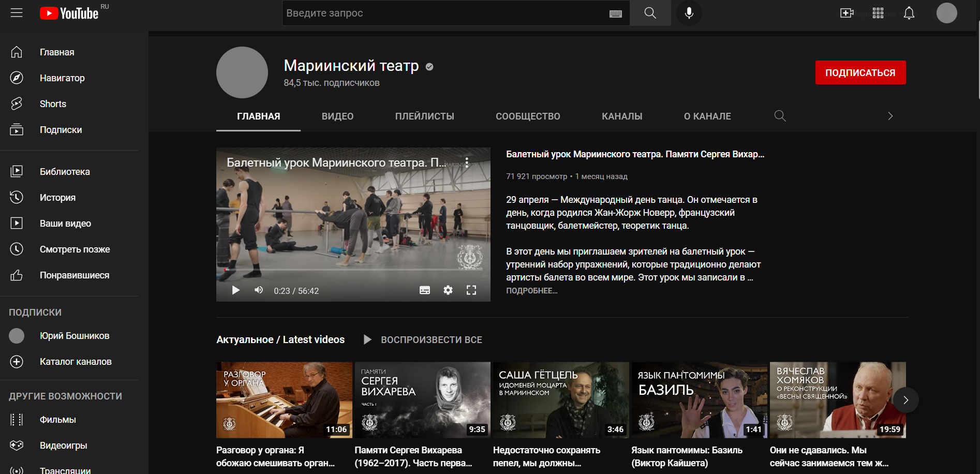Search within the channel using magnifier
This screenshot has height=474, width=980.
(780, 116)
